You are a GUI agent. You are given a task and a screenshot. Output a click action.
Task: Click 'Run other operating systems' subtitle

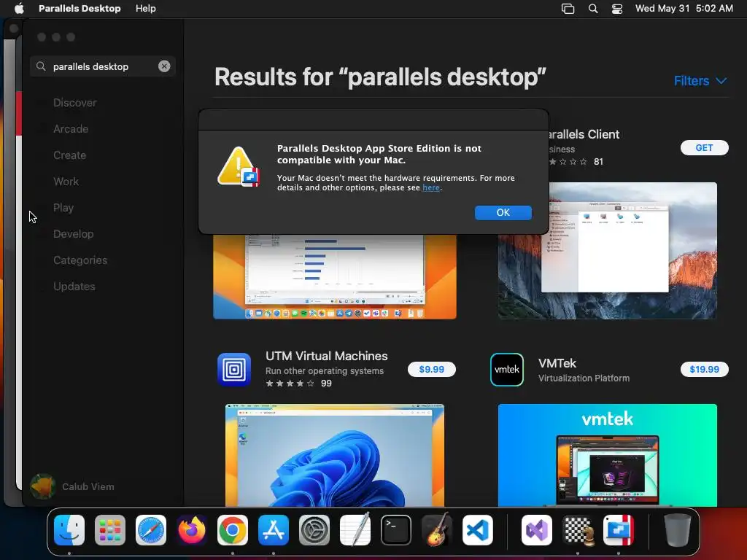pos(325,370)
